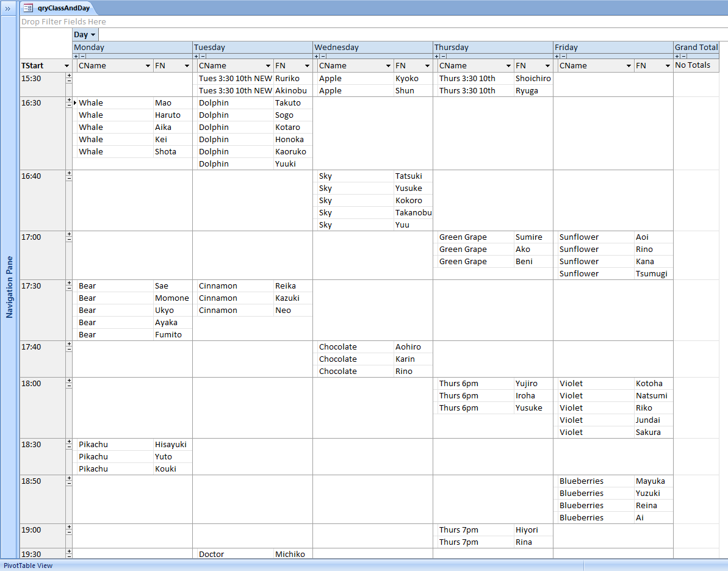
Task: Open the FN dropdown under Monday
Action: pyautogui.click(x=187, y=66)
